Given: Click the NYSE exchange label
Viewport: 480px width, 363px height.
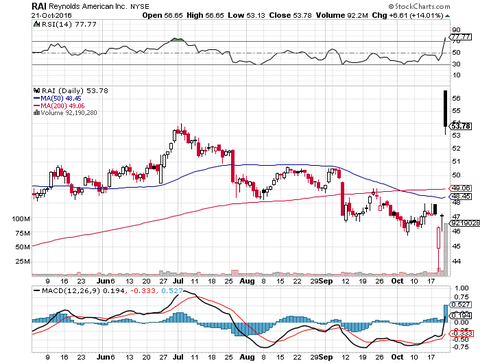Looking at the screenshot, I should coord(140,7).
